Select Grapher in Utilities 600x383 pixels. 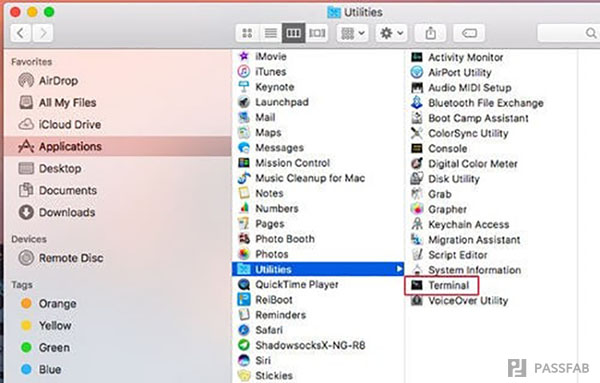point(439,209)
